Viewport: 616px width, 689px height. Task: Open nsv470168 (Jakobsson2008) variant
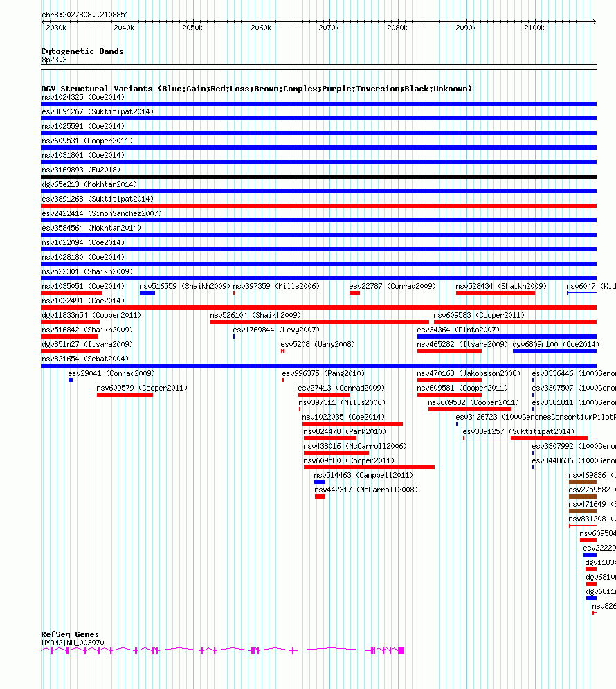pyautogui.click(x=449, y=380)
